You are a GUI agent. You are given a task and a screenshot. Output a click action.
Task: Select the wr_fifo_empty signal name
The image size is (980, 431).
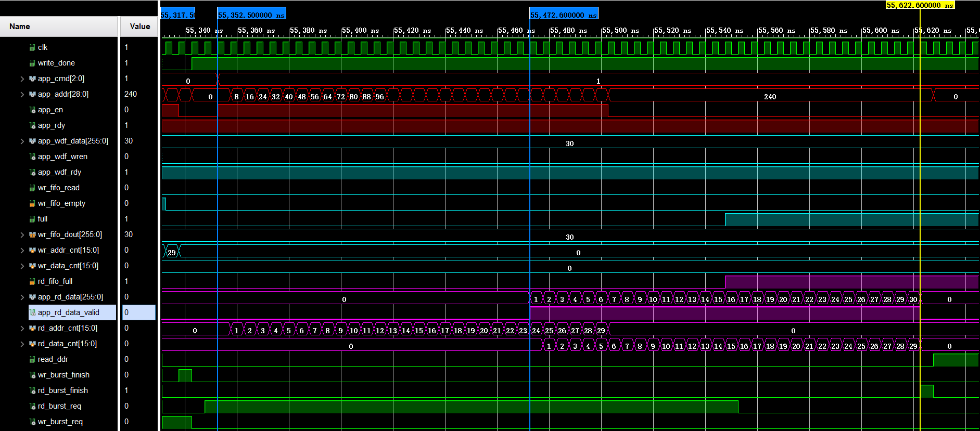[x=61, y=203]
